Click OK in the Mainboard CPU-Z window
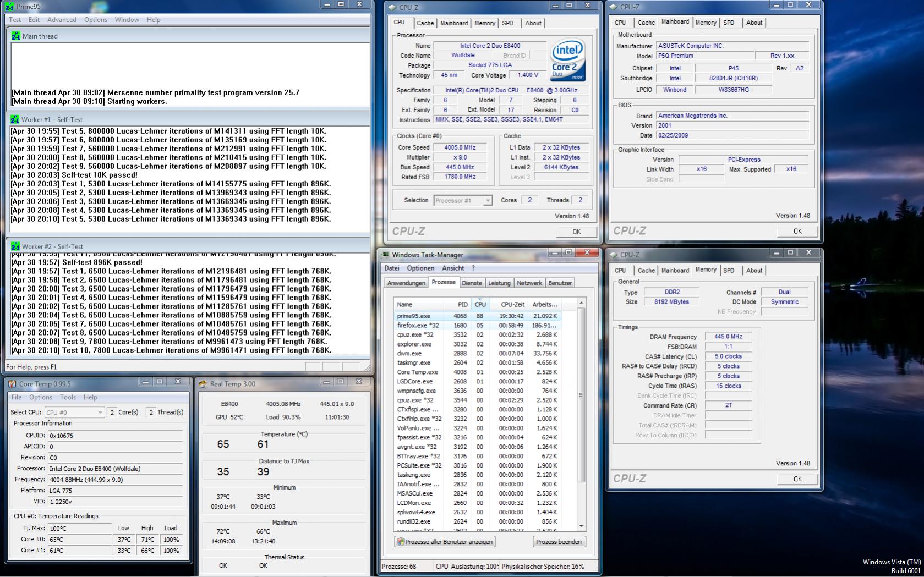Viewport: 924px width, 577px height. [x=797, y=232]
